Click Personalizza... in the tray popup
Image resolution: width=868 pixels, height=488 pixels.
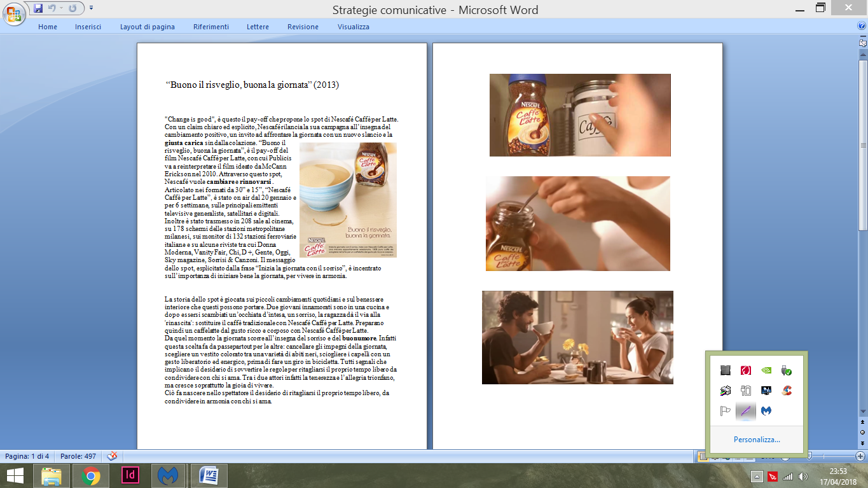(757, 439)
